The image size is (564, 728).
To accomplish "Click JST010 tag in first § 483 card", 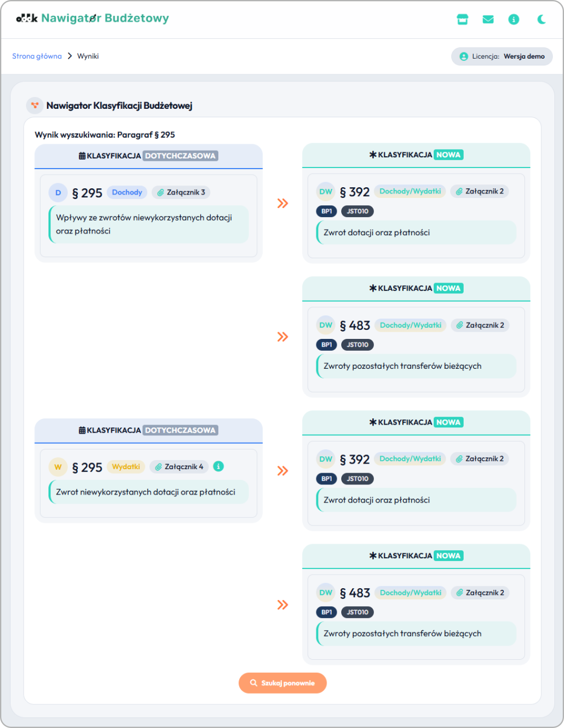I will (x=358, y=345).
